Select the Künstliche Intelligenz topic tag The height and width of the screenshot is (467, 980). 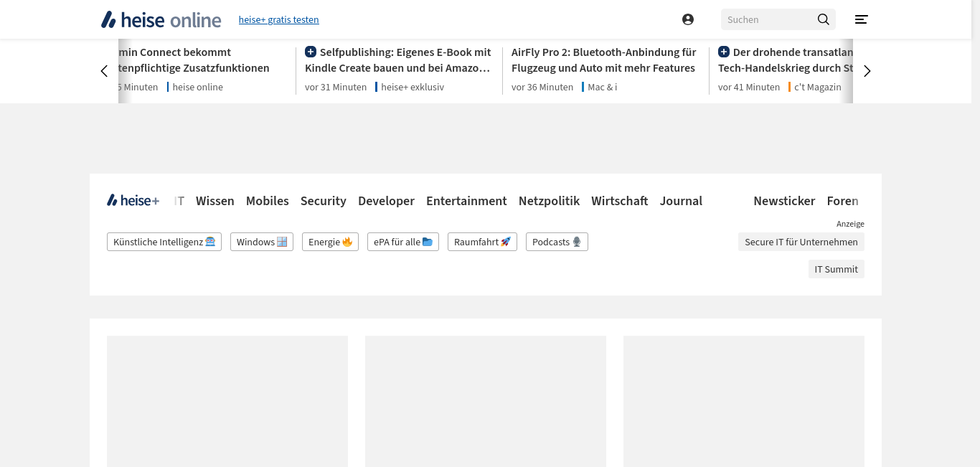(164, 242)
